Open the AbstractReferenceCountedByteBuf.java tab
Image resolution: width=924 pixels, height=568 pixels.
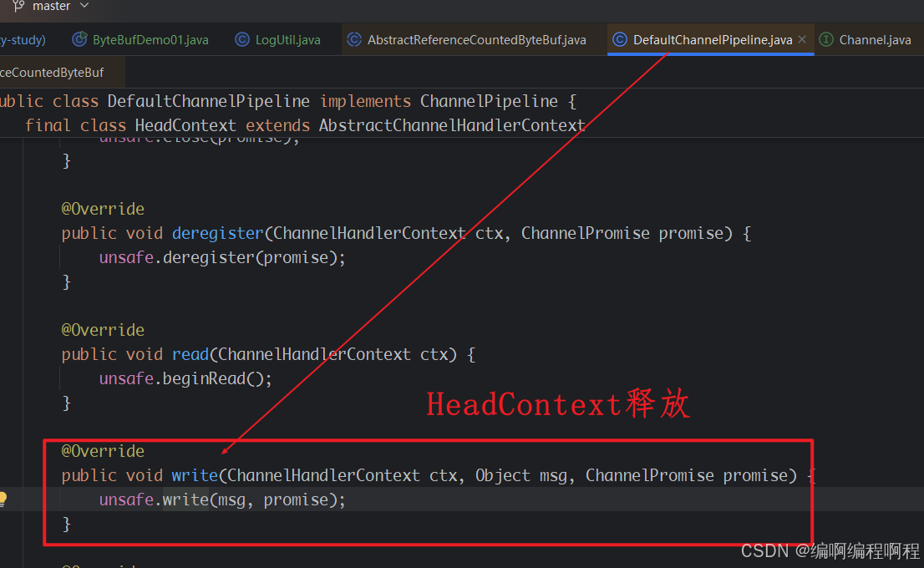point(477,39)
